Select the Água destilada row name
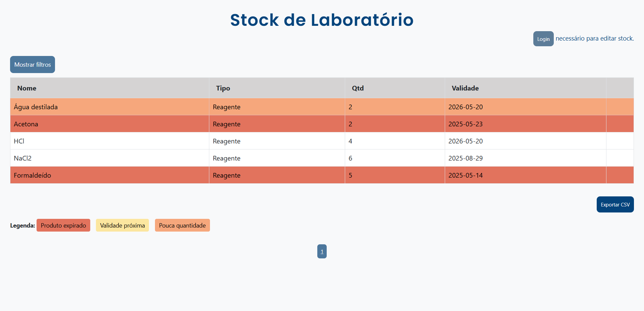Viewport: 644px width, 311px height. (36, 107)
